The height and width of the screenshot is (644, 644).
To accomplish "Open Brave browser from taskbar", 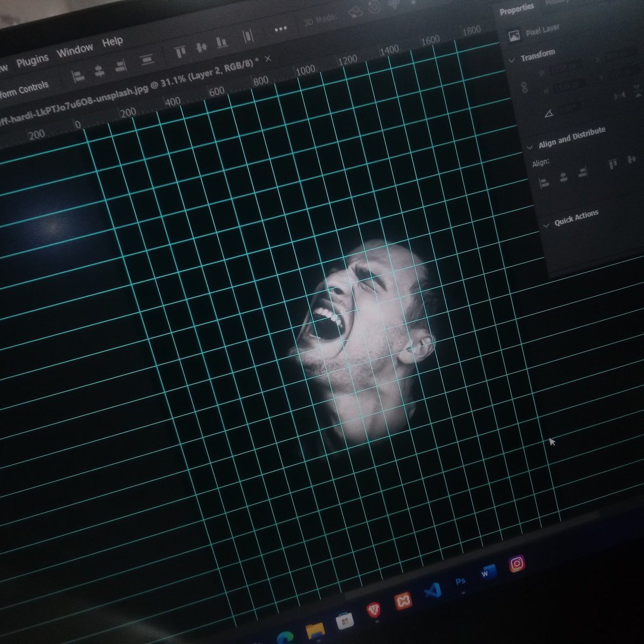I will pyautogui.click(x=373, y=610).
